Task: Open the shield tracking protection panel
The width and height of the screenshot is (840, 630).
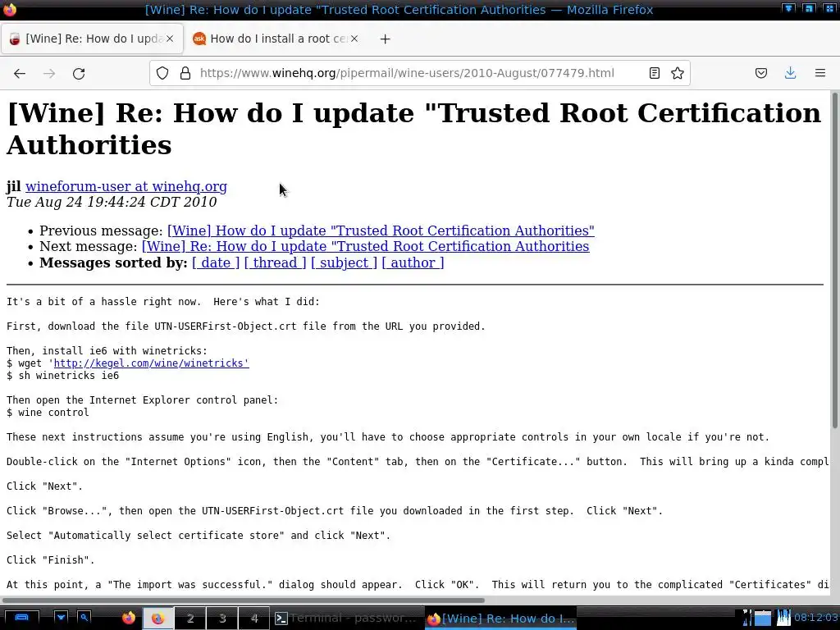Action: tap(162, 73)
